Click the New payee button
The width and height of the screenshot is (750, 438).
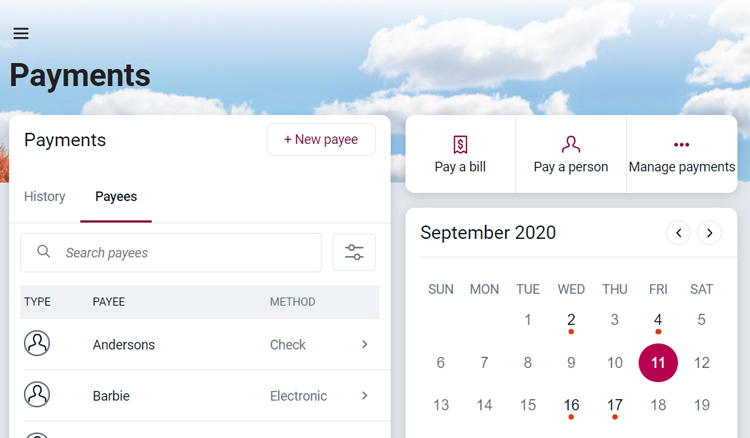pyautogui.click(x=321, y=140)
